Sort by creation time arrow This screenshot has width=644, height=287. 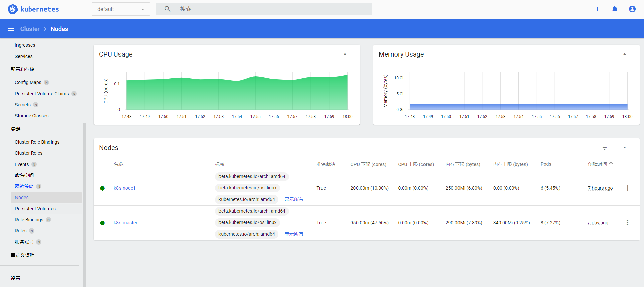click(611, 164)
